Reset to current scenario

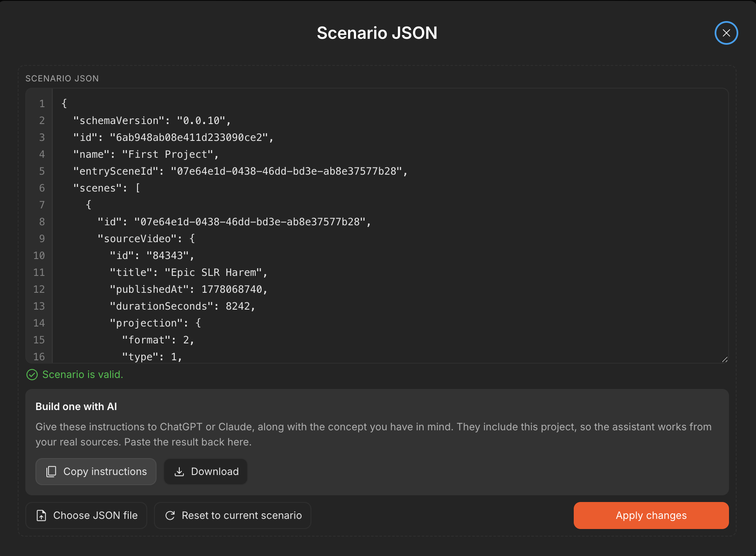click(x=232, y=516)
